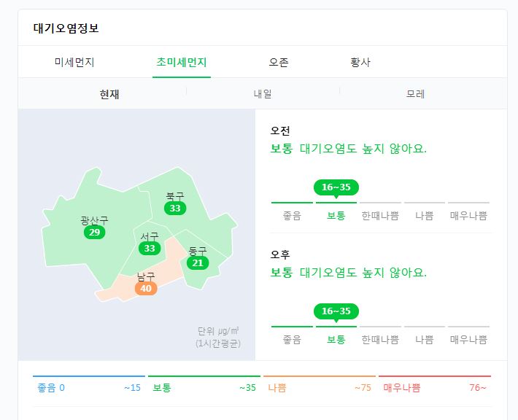Click the 대기오염정보 heading

click(66, 28)
